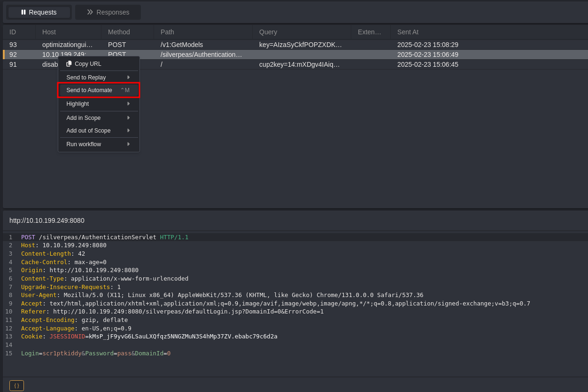Sort by the Sent At column header
This screenshot has height=392, width=588.
(x=489, y=32)
